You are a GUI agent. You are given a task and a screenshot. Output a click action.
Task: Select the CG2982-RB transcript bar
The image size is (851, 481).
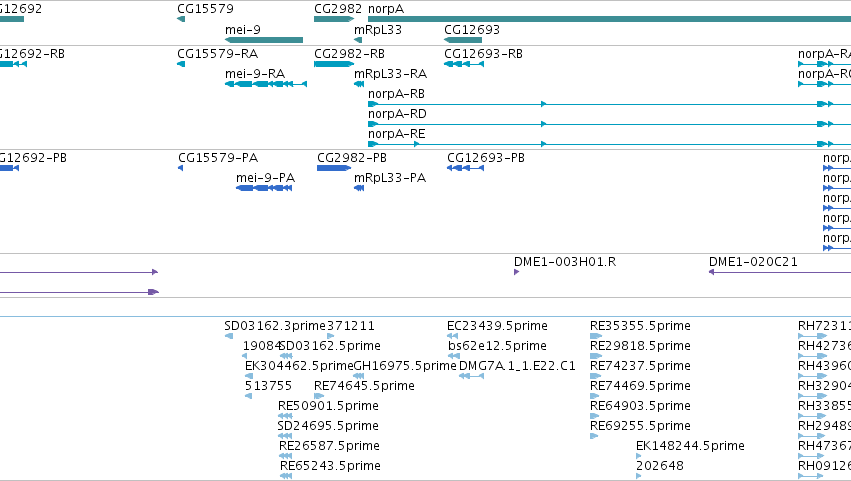[334, 64]
